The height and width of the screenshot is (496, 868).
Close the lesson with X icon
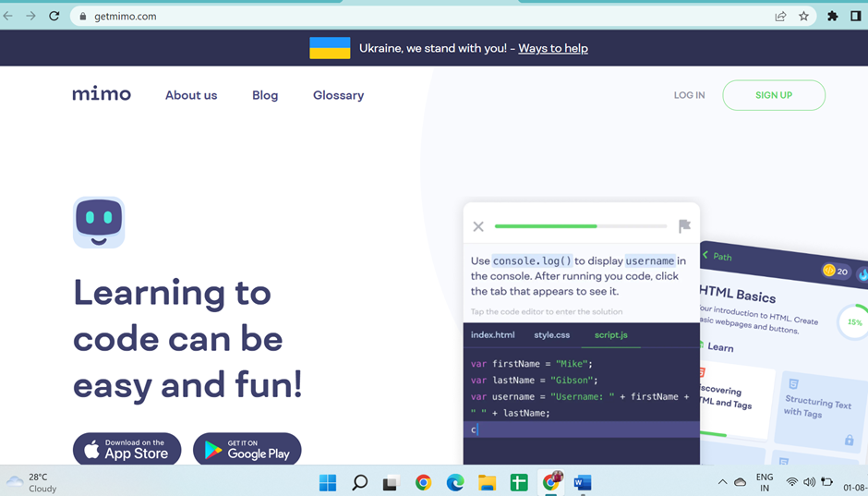(x=478, y=226)
